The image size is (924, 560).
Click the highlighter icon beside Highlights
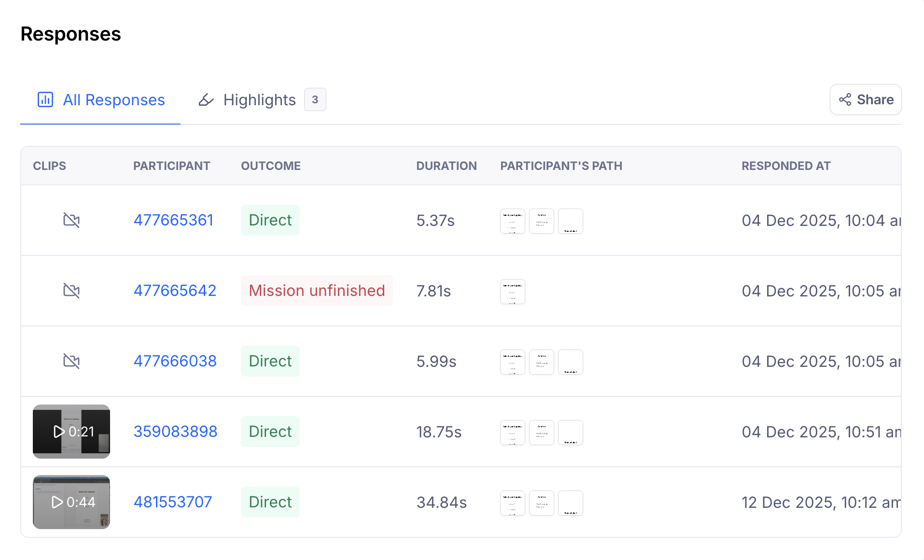click(x=206, y=99)
